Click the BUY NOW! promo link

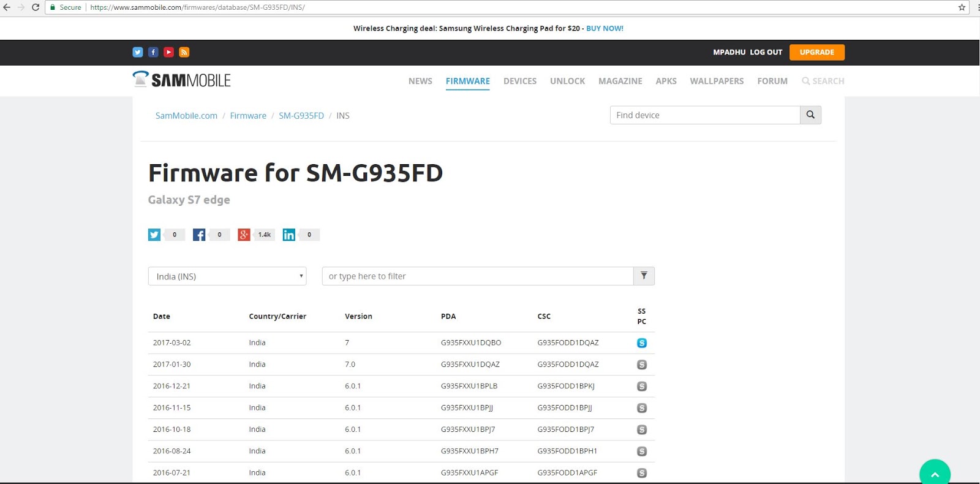point(605,28)
